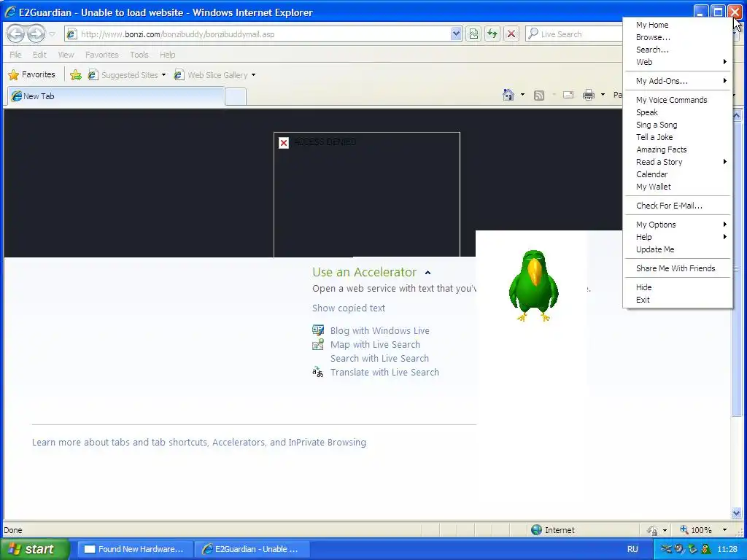The width and height of the screenshot is (747, 560).
Task: Choose Browse... in parrot menu
Action: (x=677, y=37)
